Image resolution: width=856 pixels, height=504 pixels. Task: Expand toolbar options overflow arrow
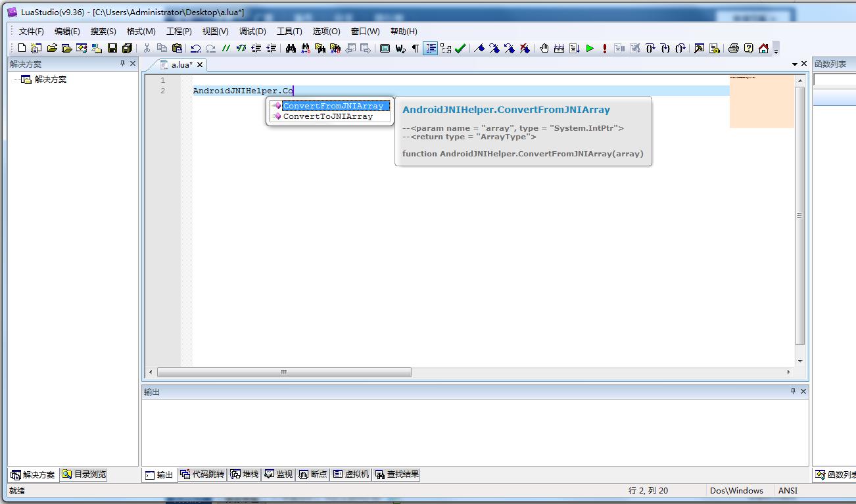[x=776, y=50]
